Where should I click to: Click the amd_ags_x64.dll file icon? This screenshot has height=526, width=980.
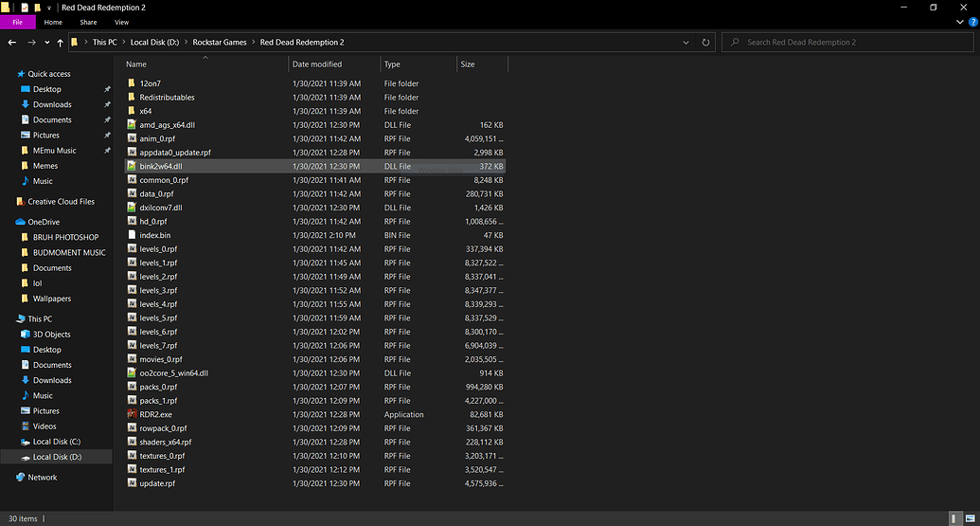[x=132, y=124]
